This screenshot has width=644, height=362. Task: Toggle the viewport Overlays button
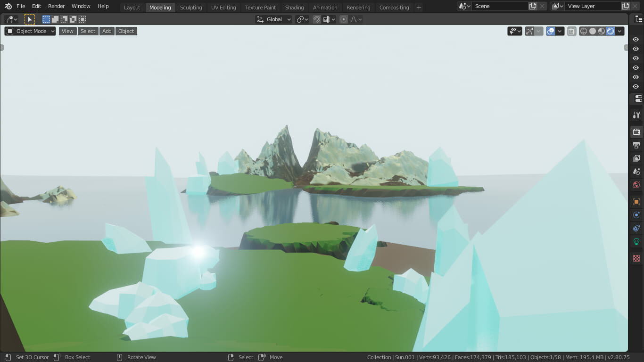click(551, 31)
